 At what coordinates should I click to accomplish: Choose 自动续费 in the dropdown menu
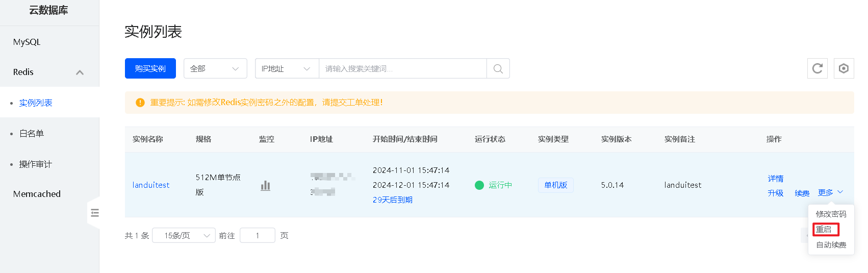(831, 245)
